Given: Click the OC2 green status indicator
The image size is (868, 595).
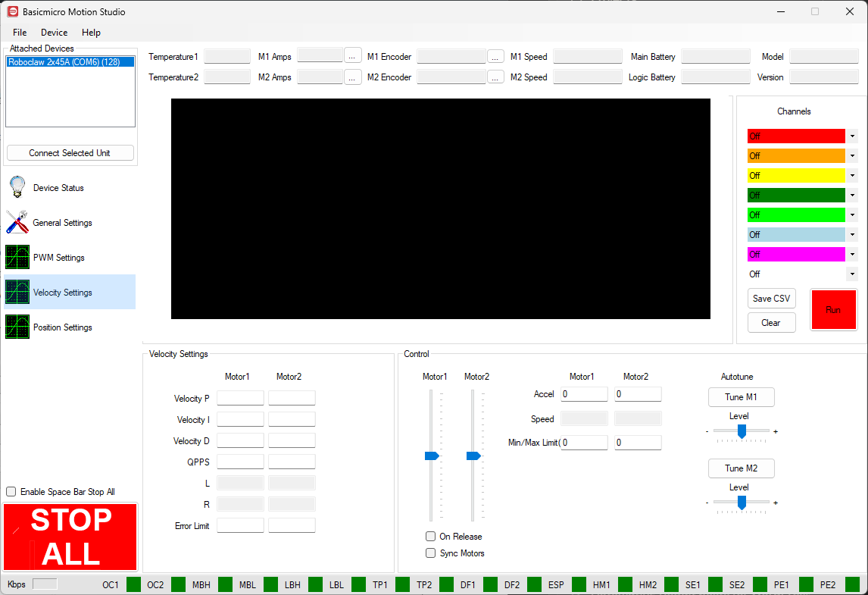Looking at the screenshot, I should coord(178,584).
